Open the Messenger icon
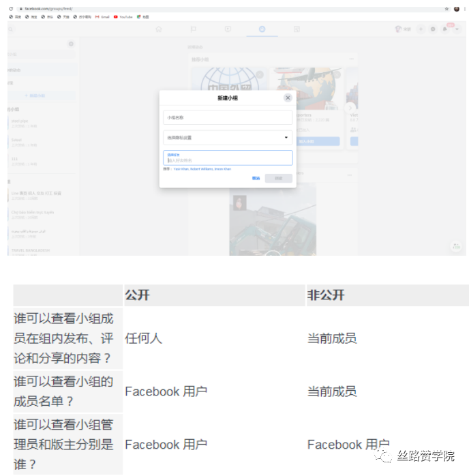 click(x=433, y=29)
